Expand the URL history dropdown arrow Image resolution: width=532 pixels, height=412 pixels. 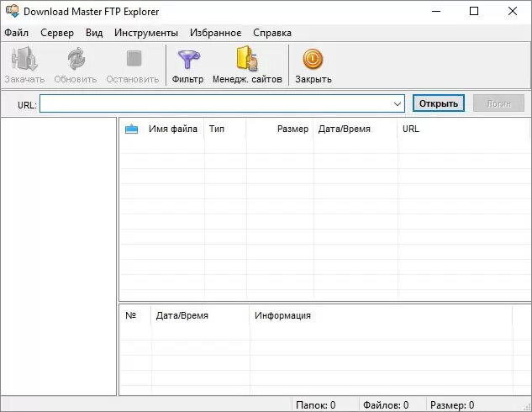pos(398,104)
